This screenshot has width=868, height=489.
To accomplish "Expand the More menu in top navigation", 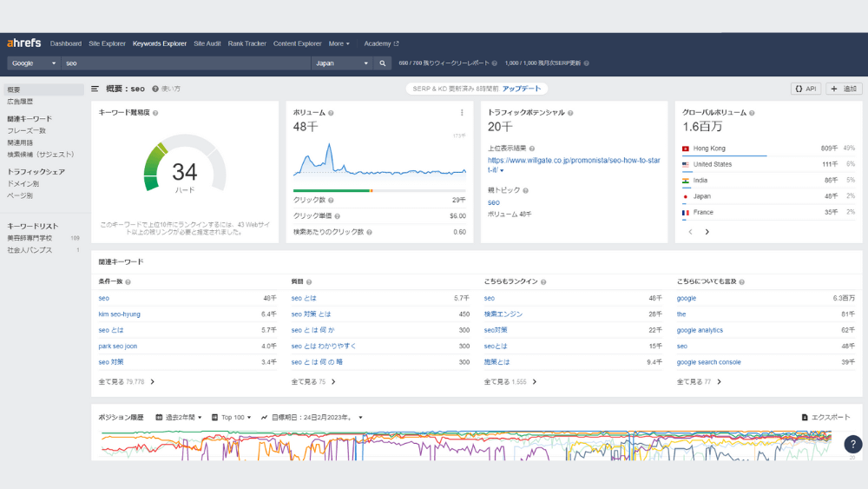I will 339,43.
